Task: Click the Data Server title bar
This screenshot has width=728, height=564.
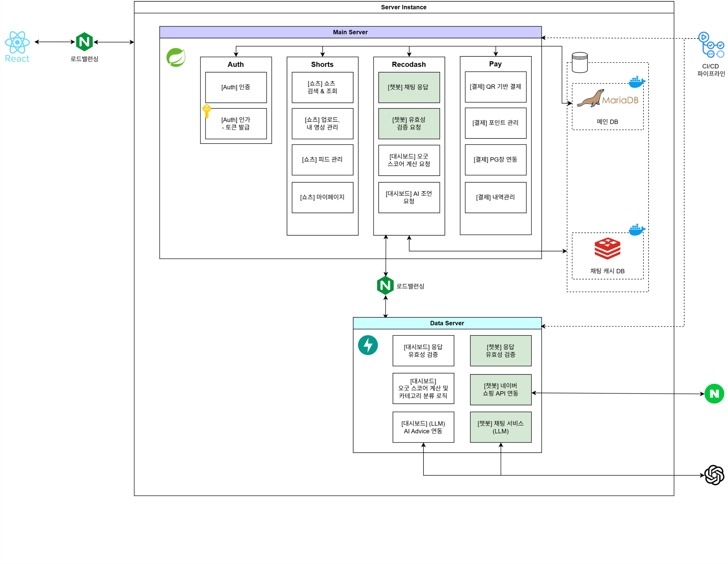Action: [447, 323]
